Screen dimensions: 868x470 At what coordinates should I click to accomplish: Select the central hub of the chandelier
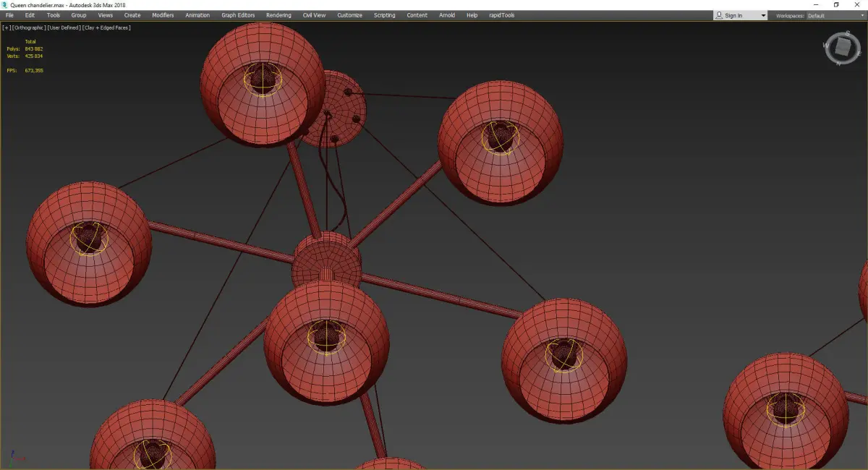[x=326, y=260]
